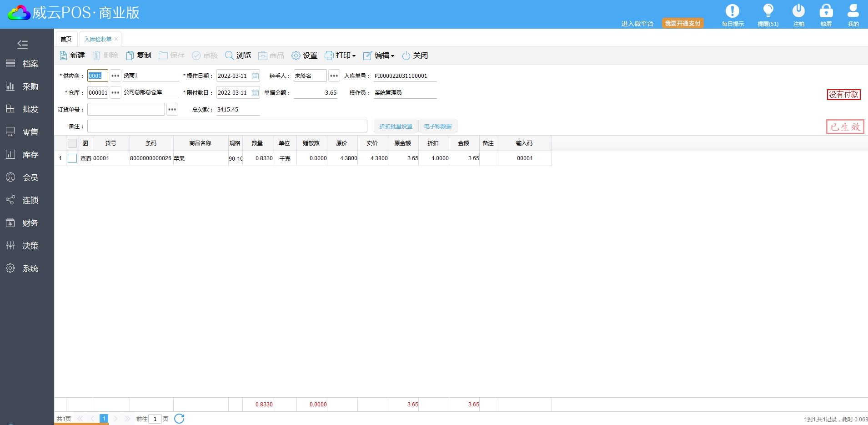Image resolution: width=868 pixels, height=425 pixels.
Task: Open 设置 gear in the toolbar
Action: pyautogui.click(x=296, y=56)
